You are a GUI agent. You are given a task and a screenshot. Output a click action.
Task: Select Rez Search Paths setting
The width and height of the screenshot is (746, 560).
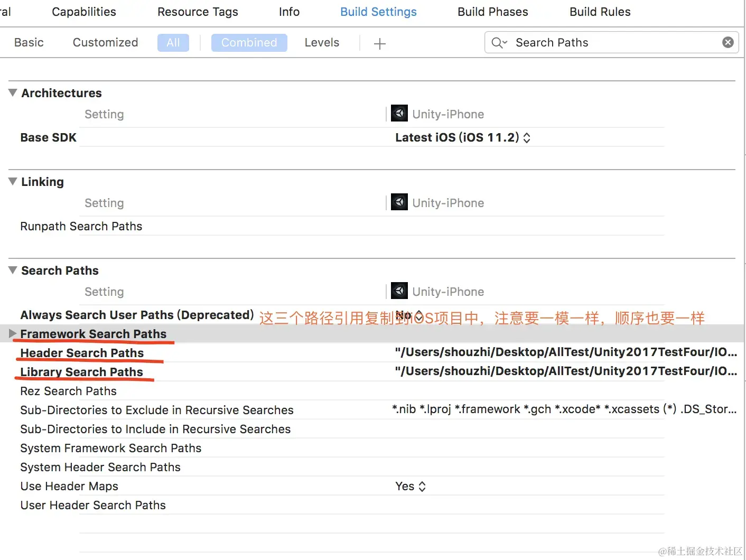68,391
